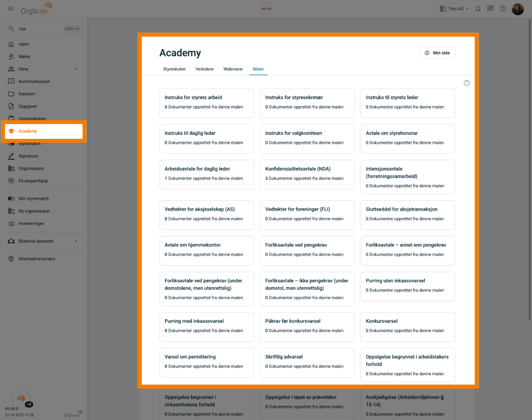Switch to the Webinarer tab
The width and height of the screenshot is (532, 420).
coord(233,69)
